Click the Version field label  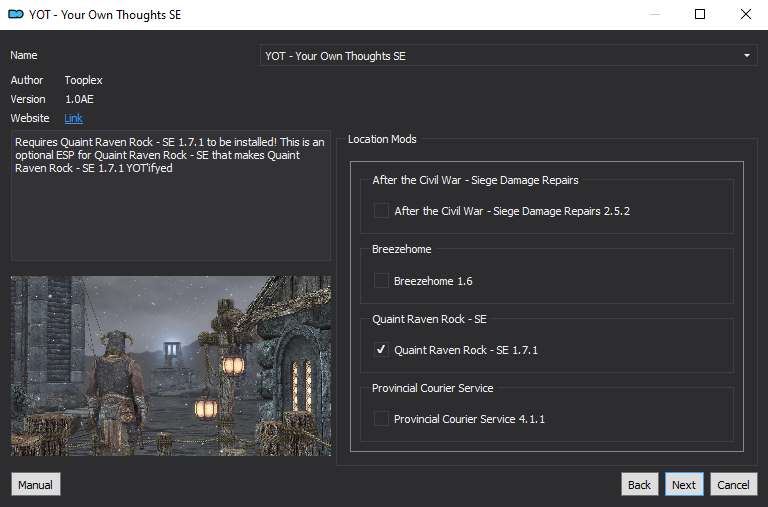coord(28,99)
